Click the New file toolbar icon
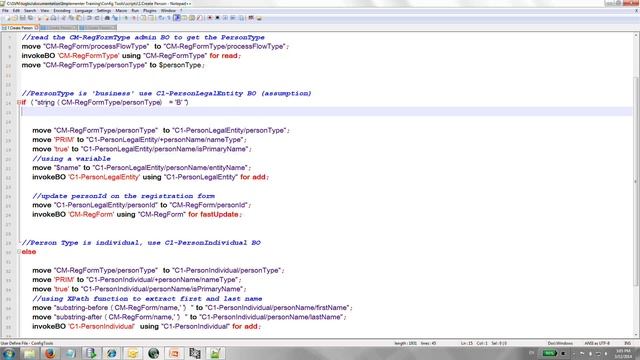640x360 pixels. 8,18
